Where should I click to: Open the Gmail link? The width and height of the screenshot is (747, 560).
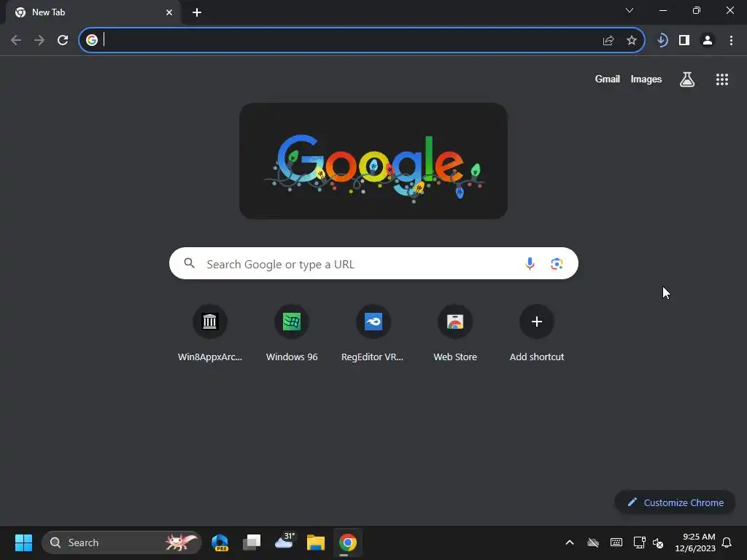click(x=608, y=79)
